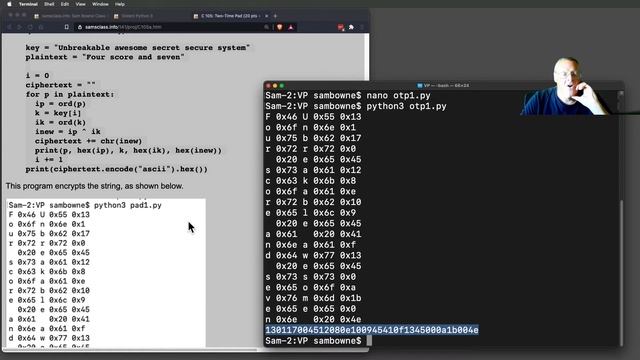Image resolution: width=640 pixels, height=360 pixels.
Task: Click 'v 0x76 m 0x6d 0x1b' terminal row
Action: [x=313, y=298]
